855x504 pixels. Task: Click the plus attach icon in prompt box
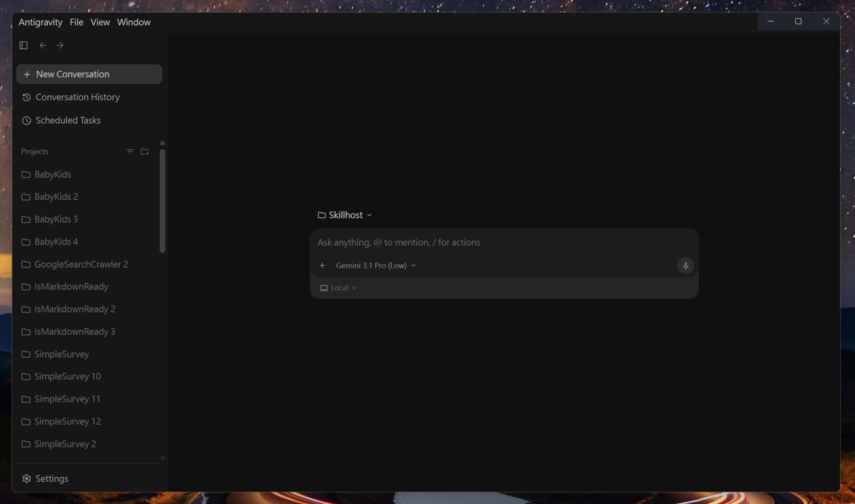[322, 265]
